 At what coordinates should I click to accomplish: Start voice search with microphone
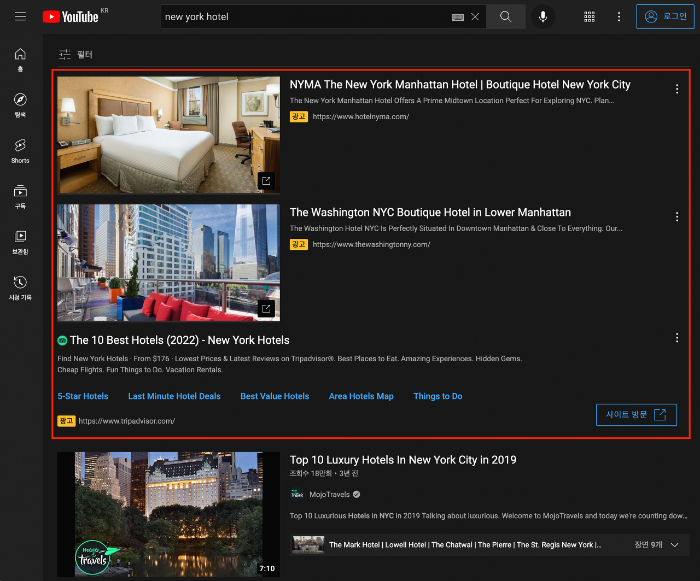click(543, 17)
